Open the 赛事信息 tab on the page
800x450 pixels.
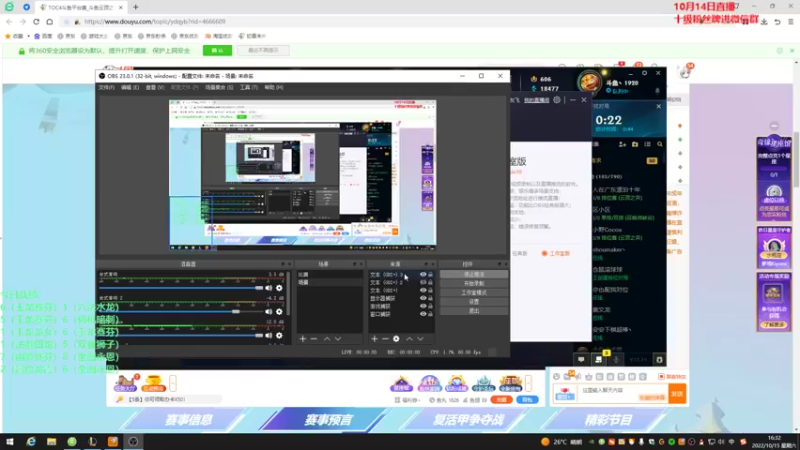click(x=188, y=420)
